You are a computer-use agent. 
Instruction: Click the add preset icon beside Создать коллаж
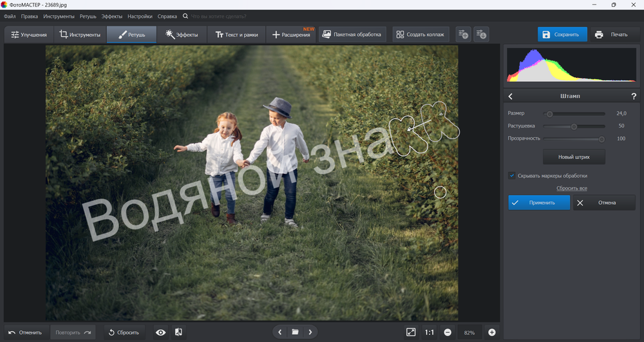[463, 35]
